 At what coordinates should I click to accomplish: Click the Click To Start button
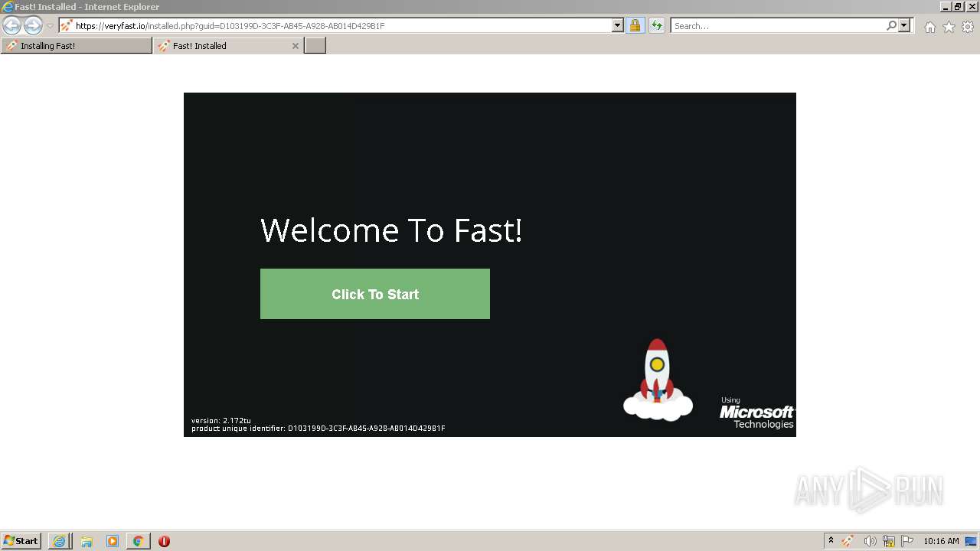[375, 294]
